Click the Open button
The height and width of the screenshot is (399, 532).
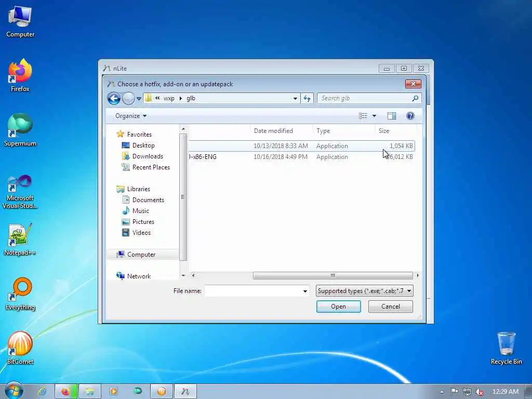click(338, 307)
